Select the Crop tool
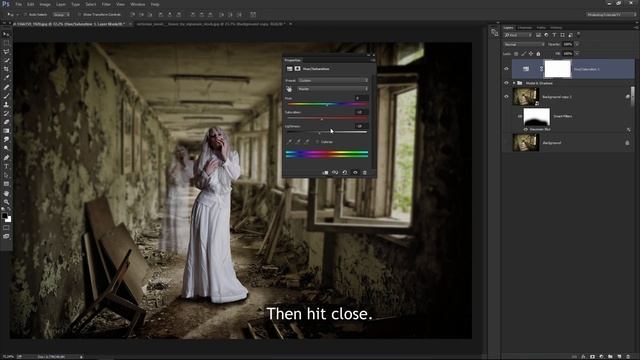 pos(6,69)
